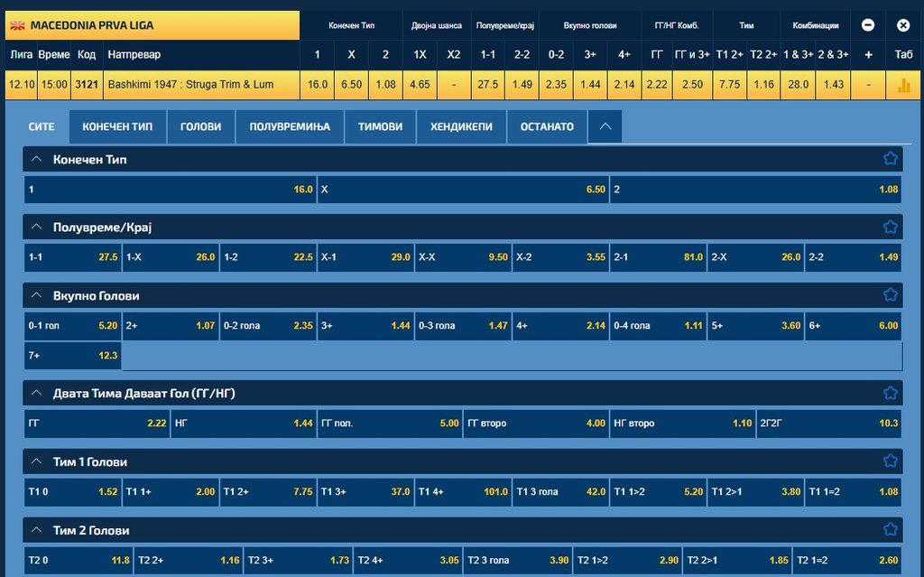Click the Macedonia flag icon

point(18,25)
